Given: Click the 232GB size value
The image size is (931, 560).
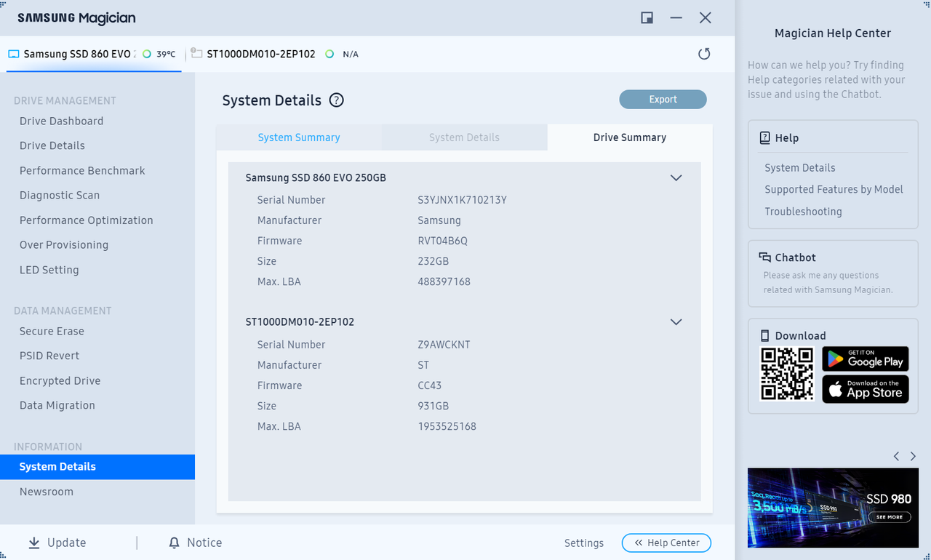Looking at the screenshot, I should 433,261.
